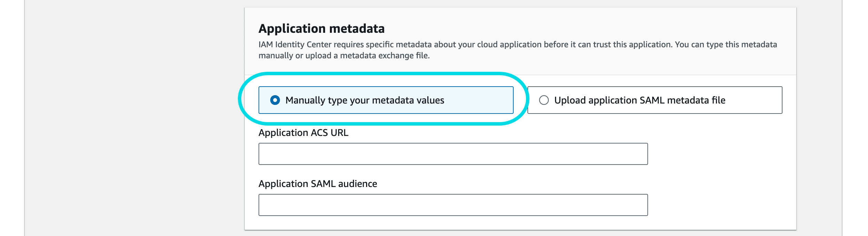Click the Application SAML audience label

click(x=317, y=184)
